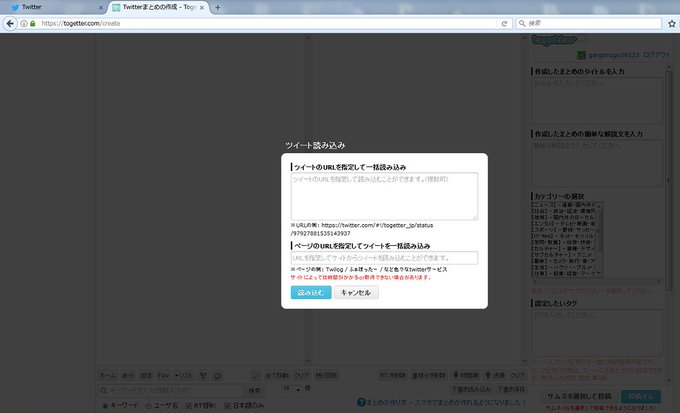
Task: Click the green user avatar icon
Action: (x=581, y=55)
